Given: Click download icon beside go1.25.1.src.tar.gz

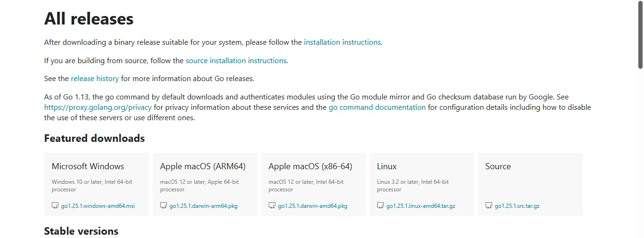Looking at the screenshot, I should [x=489, y=205].
